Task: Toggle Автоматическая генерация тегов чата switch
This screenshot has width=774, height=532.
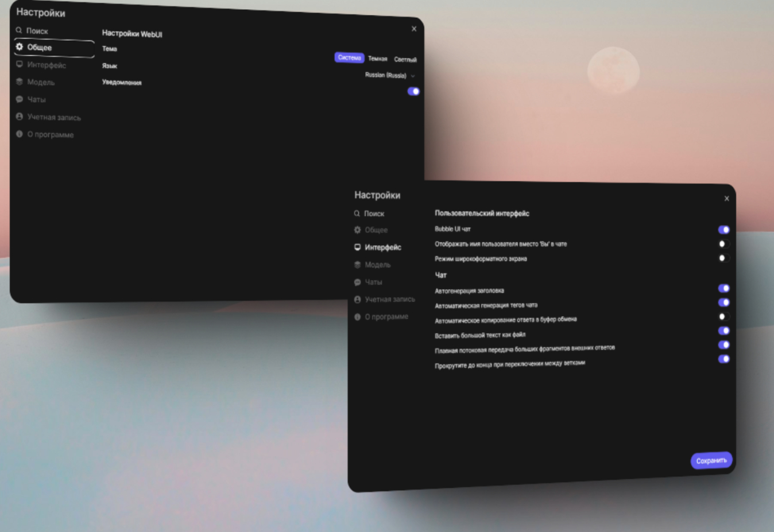Action: coord(724,302)
